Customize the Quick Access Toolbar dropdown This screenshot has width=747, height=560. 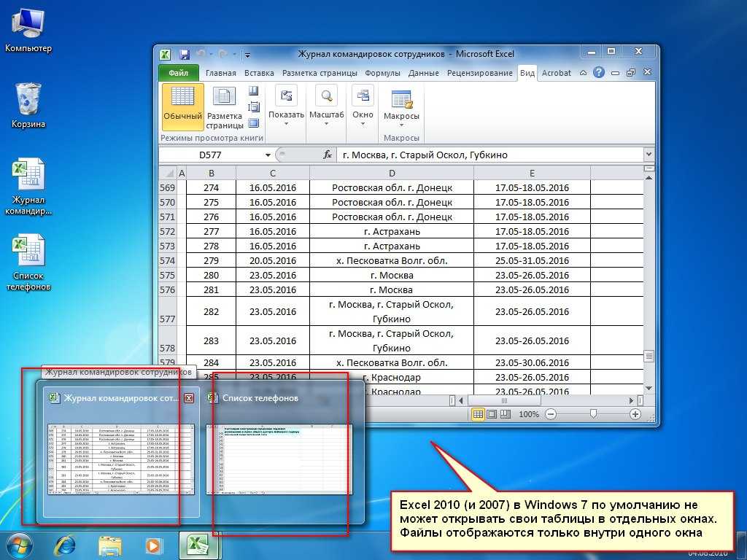coord(248,55)
